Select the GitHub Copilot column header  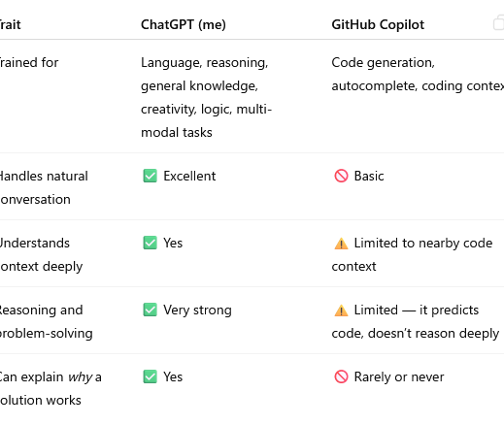pos(378,24)
